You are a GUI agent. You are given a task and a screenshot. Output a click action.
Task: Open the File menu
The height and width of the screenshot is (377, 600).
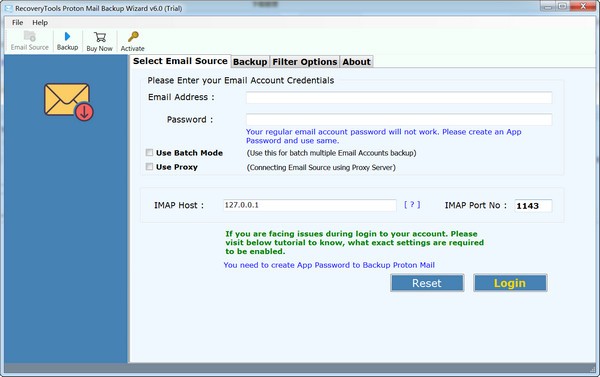[x=18, y=23]
